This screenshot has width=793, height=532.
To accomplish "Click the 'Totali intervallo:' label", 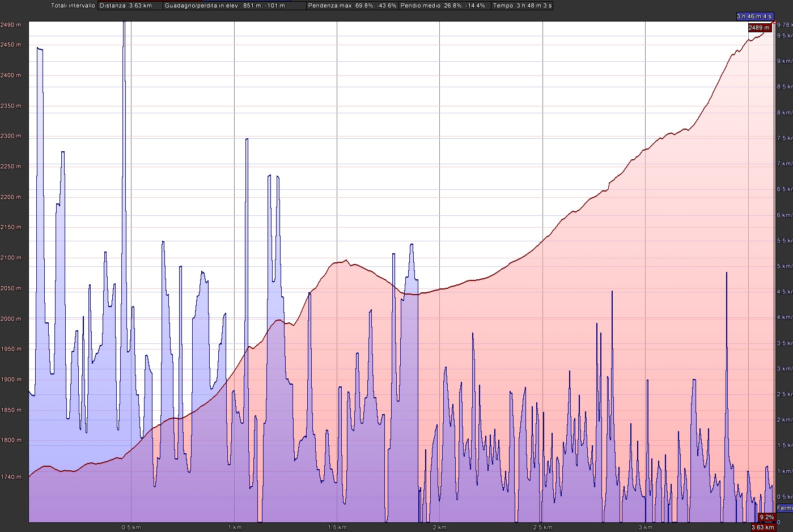I will (73, 6).
